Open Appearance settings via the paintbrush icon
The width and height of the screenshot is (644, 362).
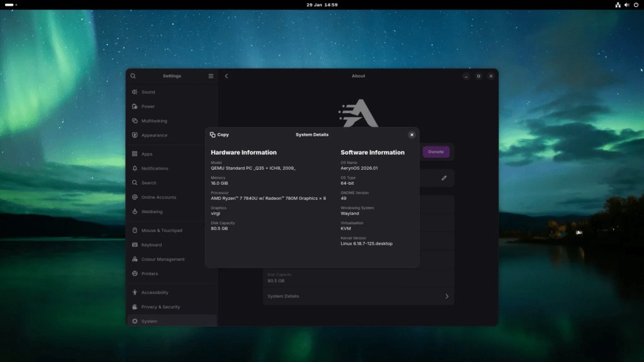[134, 135]
